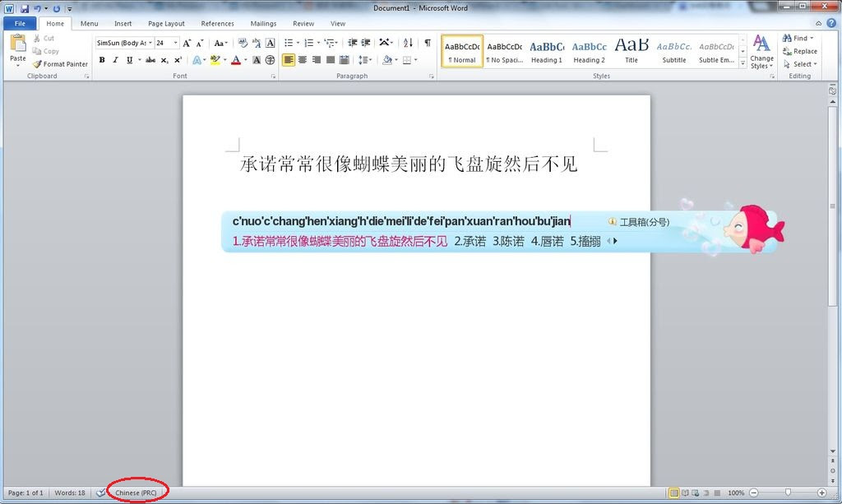Open the font size dropdown
Image resolution: width=842 pixels, height=504 pixels.
point(175,42)
